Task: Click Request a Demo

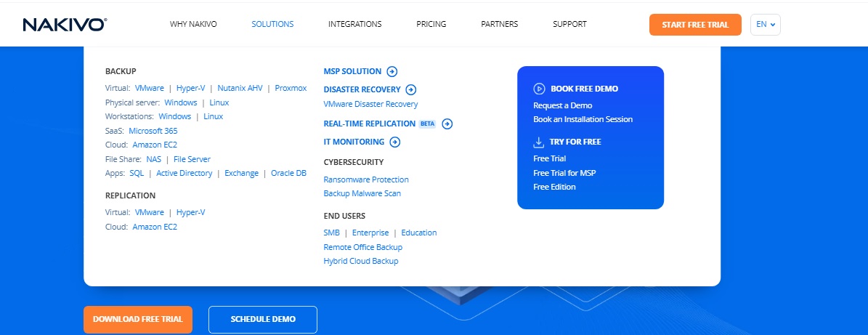Action: [563, 106]
